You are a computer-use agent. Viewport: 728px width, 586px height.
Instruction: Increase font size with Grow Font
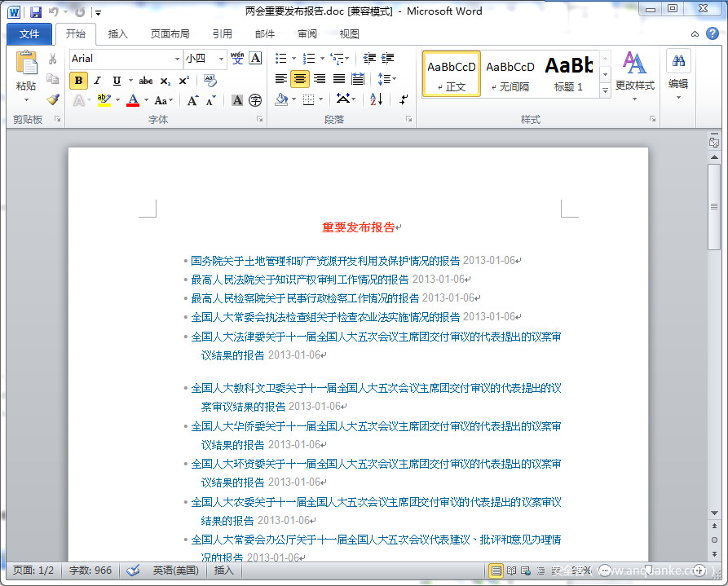[x=192, y=100]
